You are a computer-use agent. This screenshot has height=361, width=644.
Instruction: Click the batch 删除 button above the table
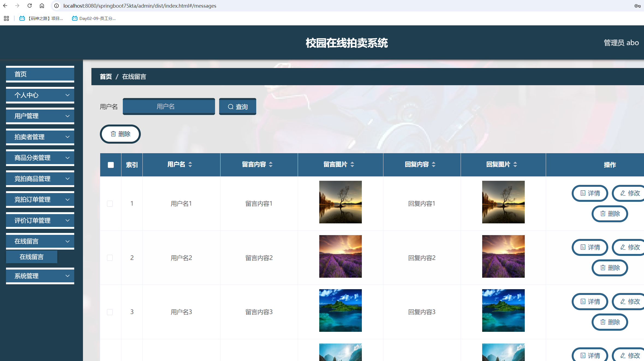click(x=120, y=134)
